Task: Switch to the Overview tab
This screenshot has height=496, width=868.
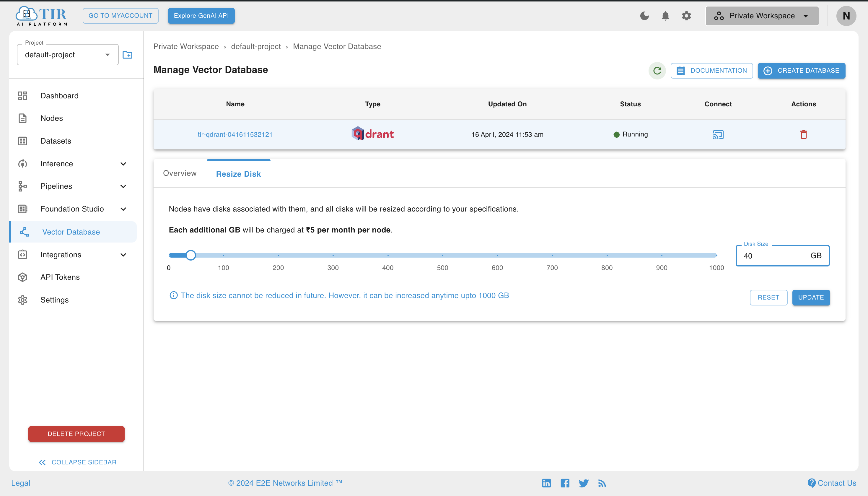Action: click(x=179, y=173)
